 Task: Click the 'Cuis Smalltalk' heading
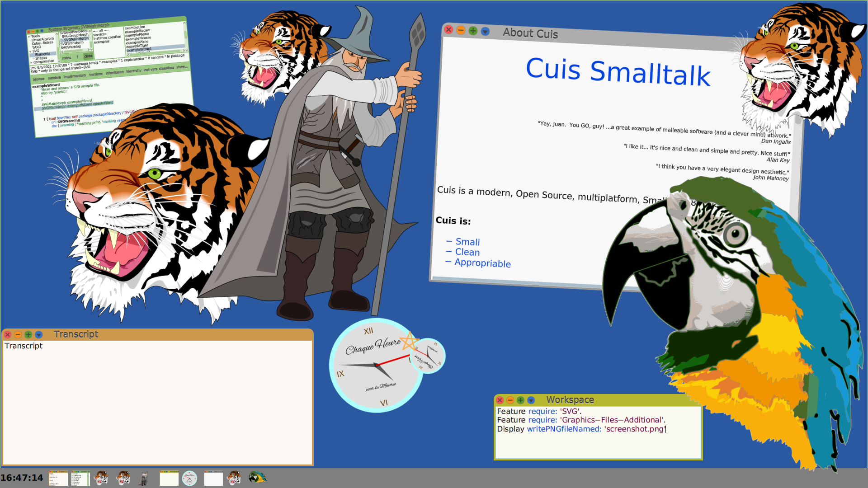click(x=618, y=72)
